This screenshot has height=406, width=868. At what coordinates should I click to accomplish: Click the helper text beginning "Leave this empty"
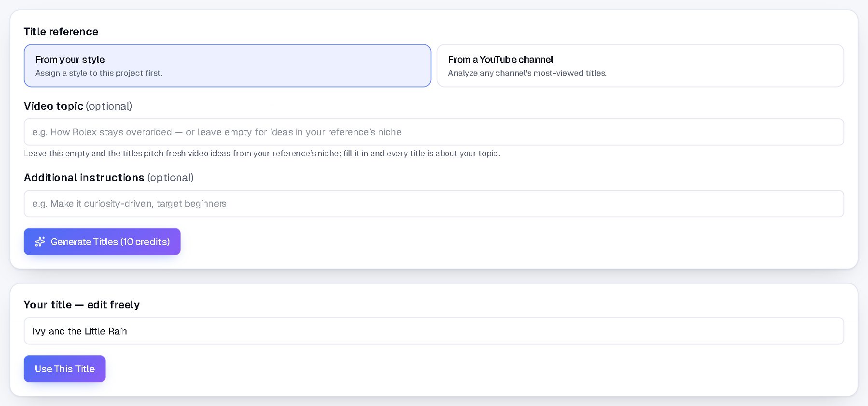tap(262, 154)
